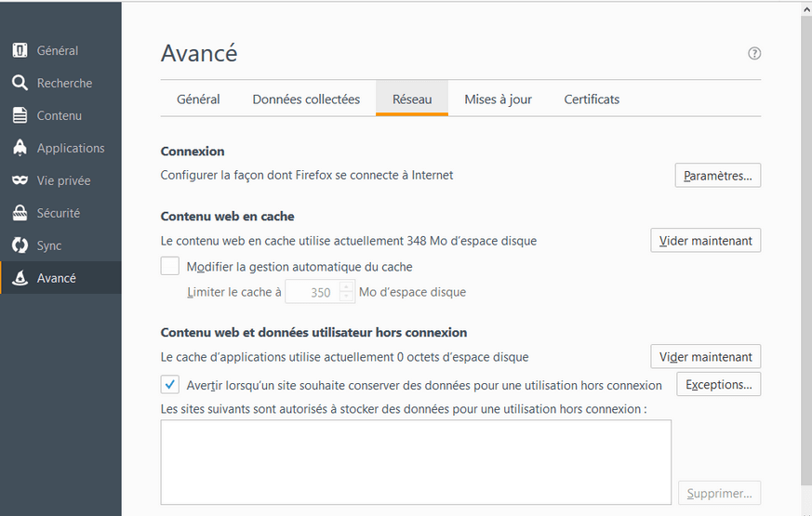Decrease cache limit with down arrow stepper
Image resolution: width=812 pixels, height=516 pixels.
click(346, 298)
